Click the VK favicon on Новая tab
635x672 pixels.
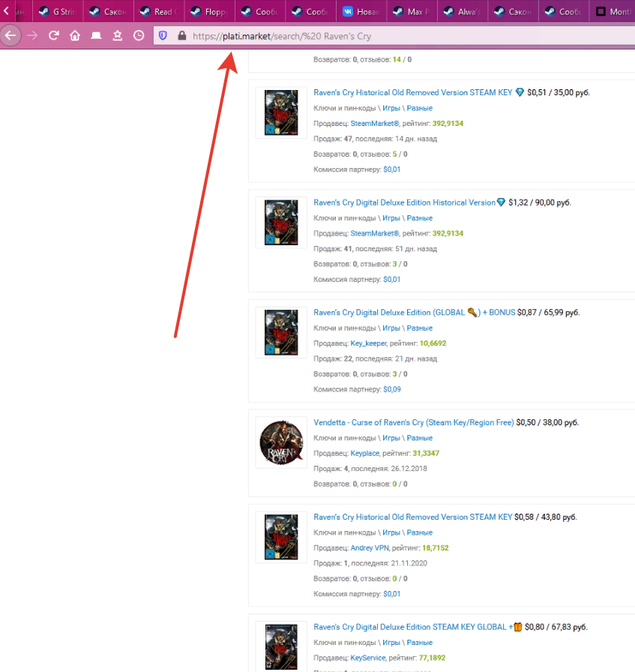coord(348,11)
